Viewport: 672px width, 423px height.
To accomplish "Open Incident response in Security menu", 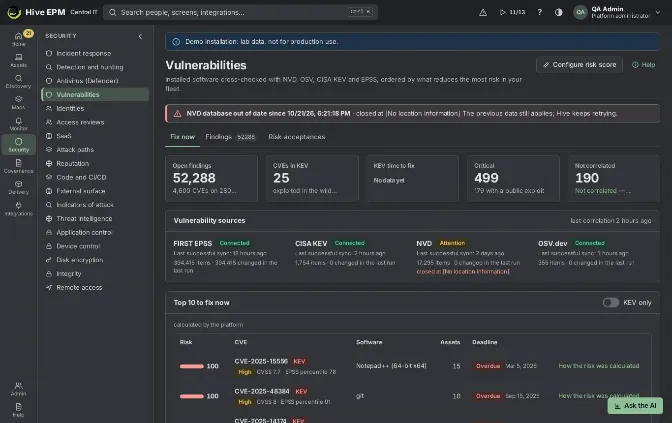I will click(95, 54).
